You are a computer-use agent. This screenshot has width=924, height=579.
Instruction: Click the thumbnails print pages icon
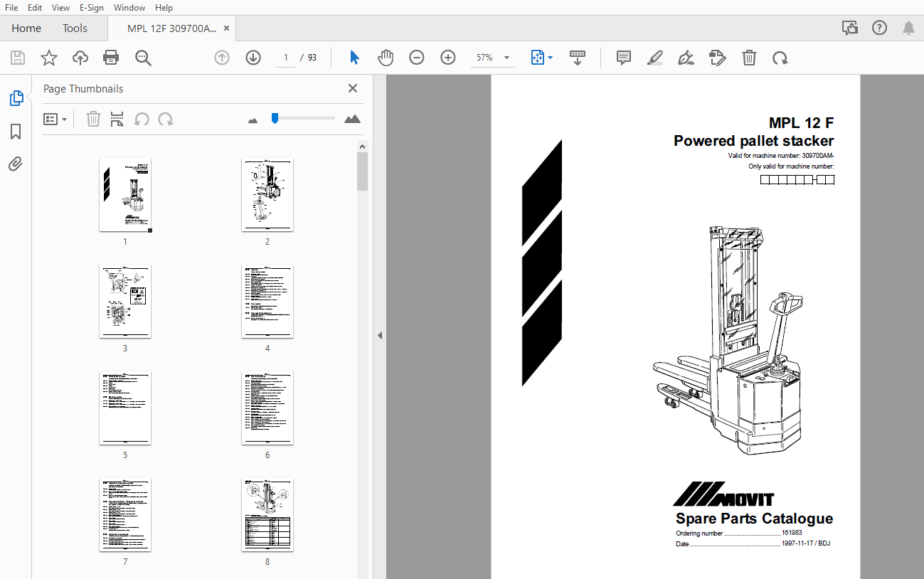[117, 119]
